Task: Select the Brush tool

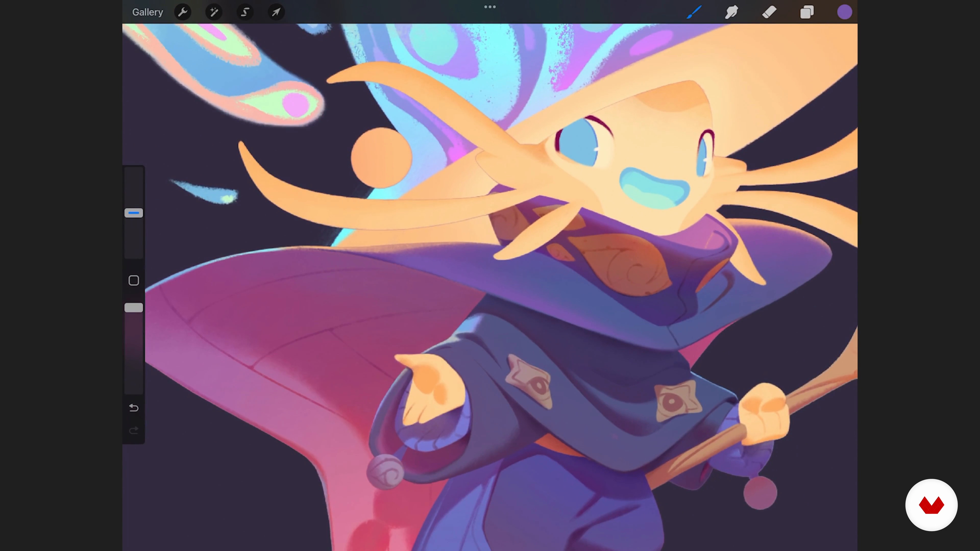Action: [x=694, y=12]
